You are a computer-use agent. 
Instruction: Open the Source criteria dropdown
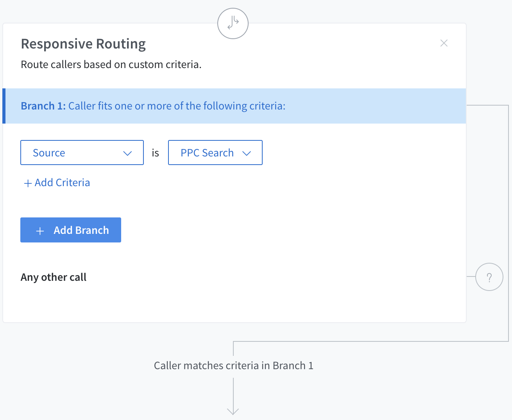[x=82, y=153]
